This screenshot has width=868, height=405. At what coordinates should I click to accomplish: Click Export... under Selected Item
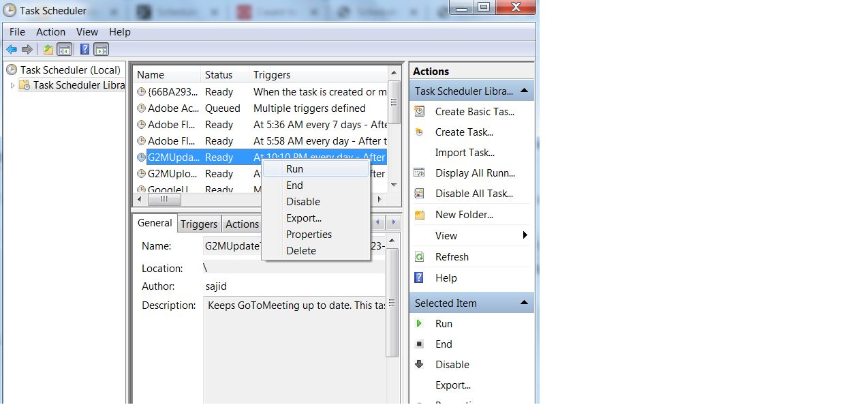453,385
